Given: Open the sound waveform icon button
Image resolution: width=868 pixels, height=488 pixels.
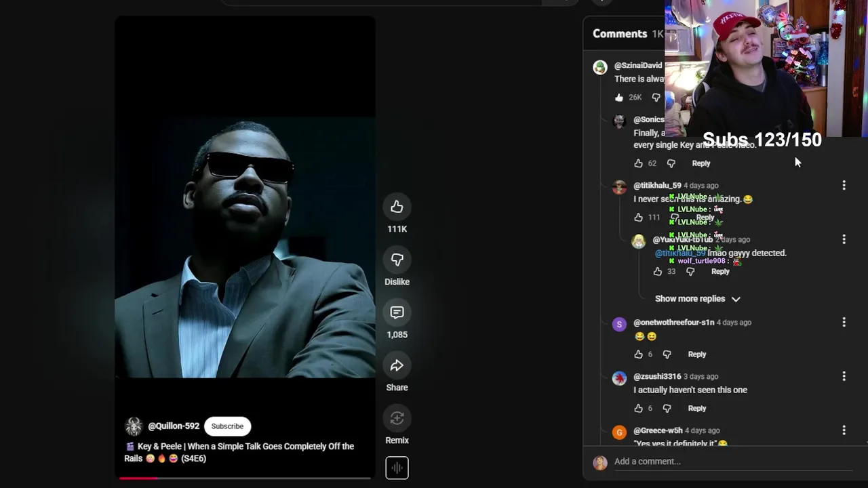Looking at the screenshot, I should click(397, 468).
